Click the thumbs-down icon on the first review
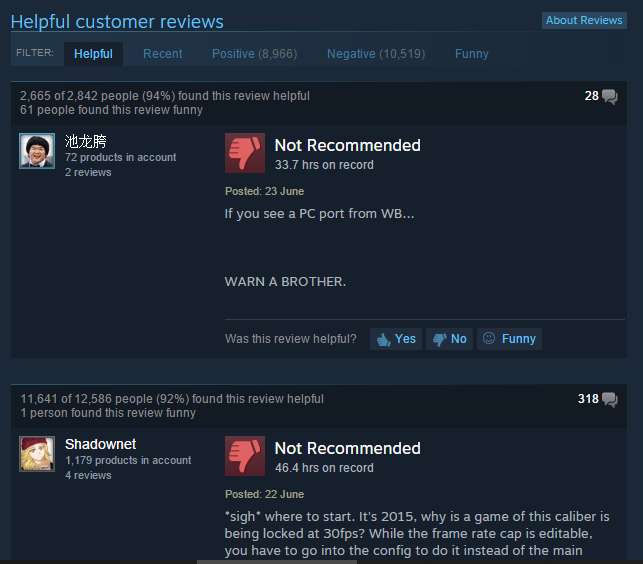Screen dimensions: 643x564 pos(245,153)
